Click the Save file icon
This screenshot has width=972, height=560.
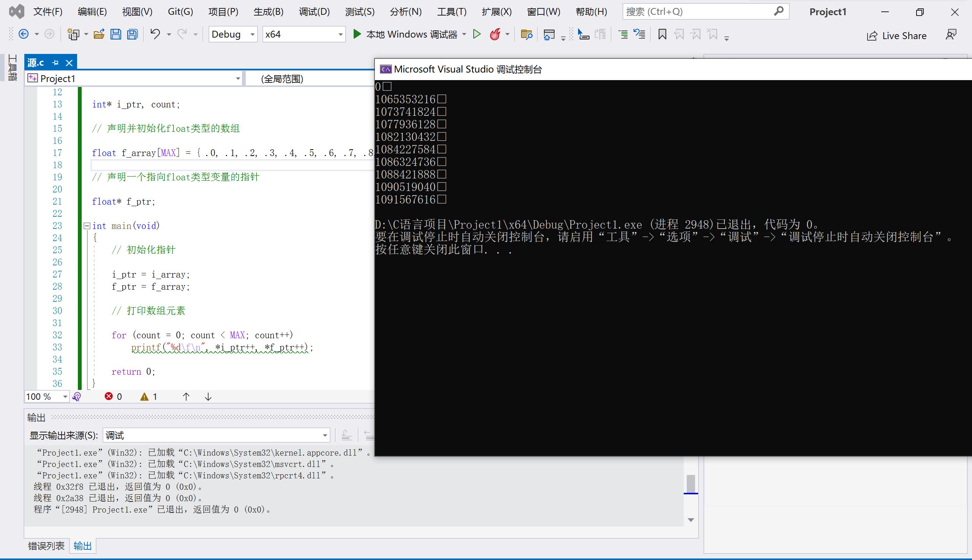116,34
